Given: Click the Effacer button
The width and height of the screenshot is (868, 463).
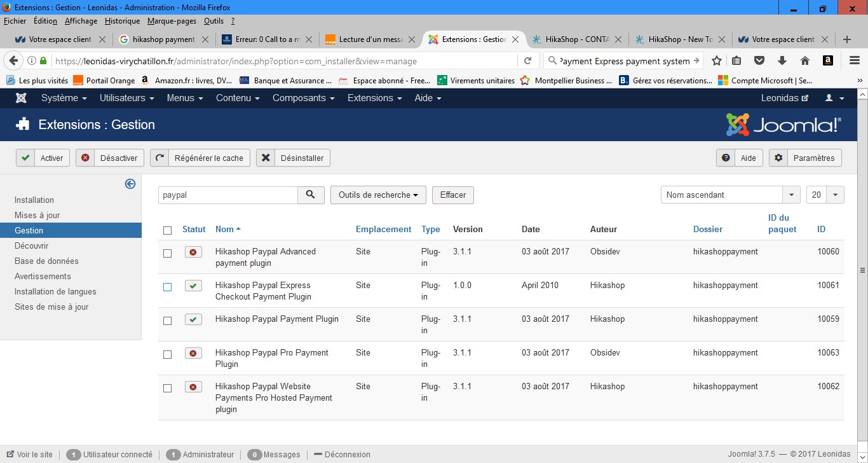Looking at the screenshot, I should pos(453,195).
